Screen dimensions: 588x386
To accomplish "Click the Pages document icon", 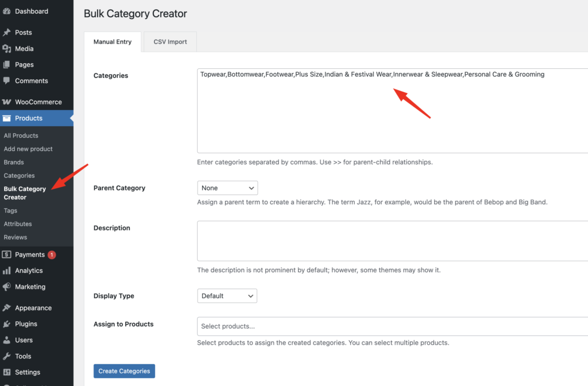I will click(6, 65).
